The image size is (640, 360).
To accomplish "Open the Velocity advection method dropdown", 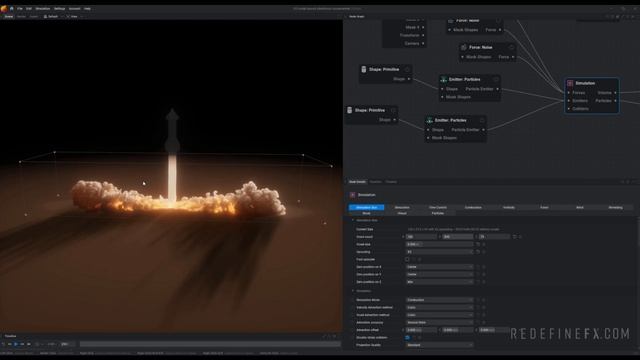I will (440, 307).
